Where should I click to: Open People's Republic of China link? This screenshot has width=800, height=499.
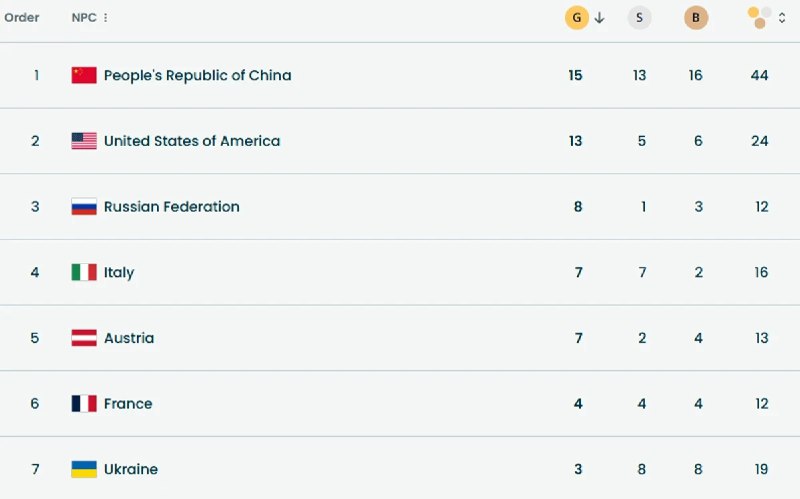(x=197, y=75)
